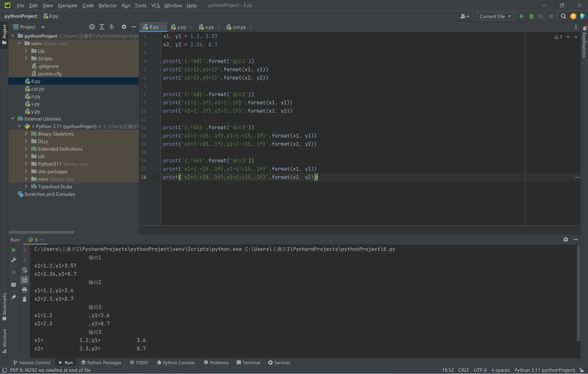The width and height of the screenshot is (588, 374).
Task: Switch to the cut.py editor tab
Action: click(x=239, y=27)
